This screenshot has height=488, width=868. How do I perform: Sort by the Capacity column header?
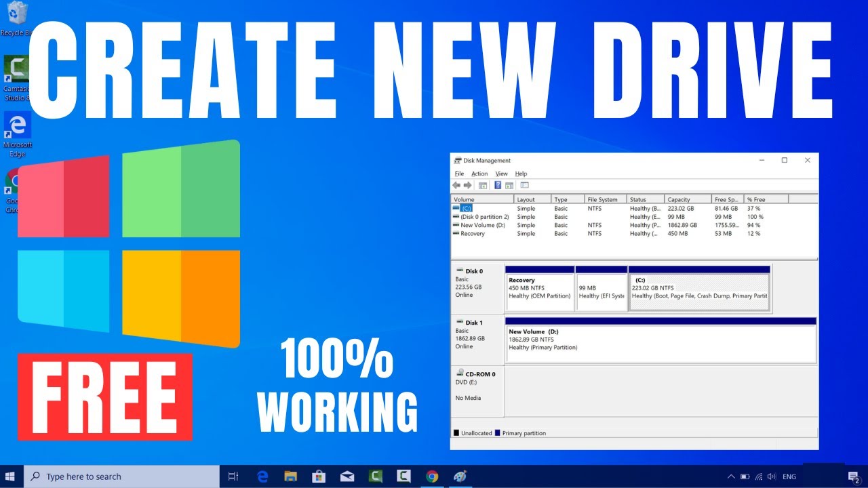pos(688,199)
